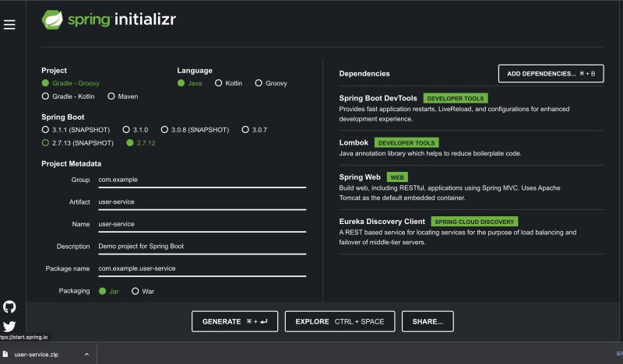Select Spring Boot version 3.1.0
Viewport: 623px width, 364px height.
136,129
